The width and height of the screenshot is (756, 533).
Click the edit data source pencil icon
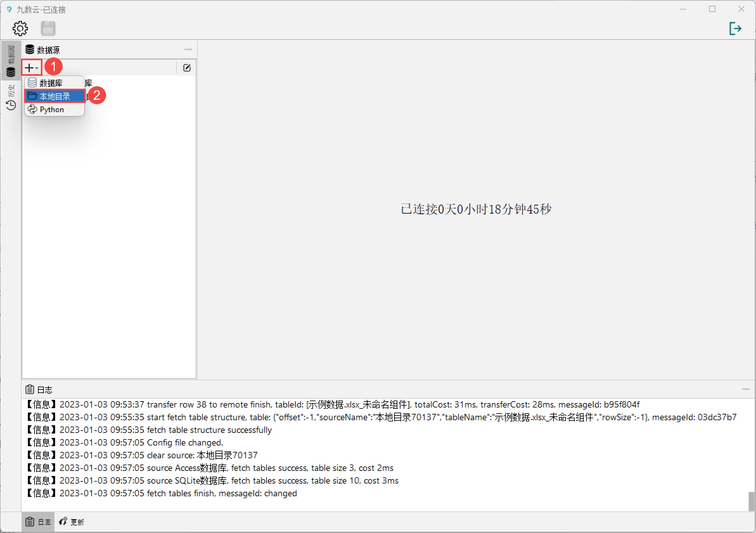187,68
